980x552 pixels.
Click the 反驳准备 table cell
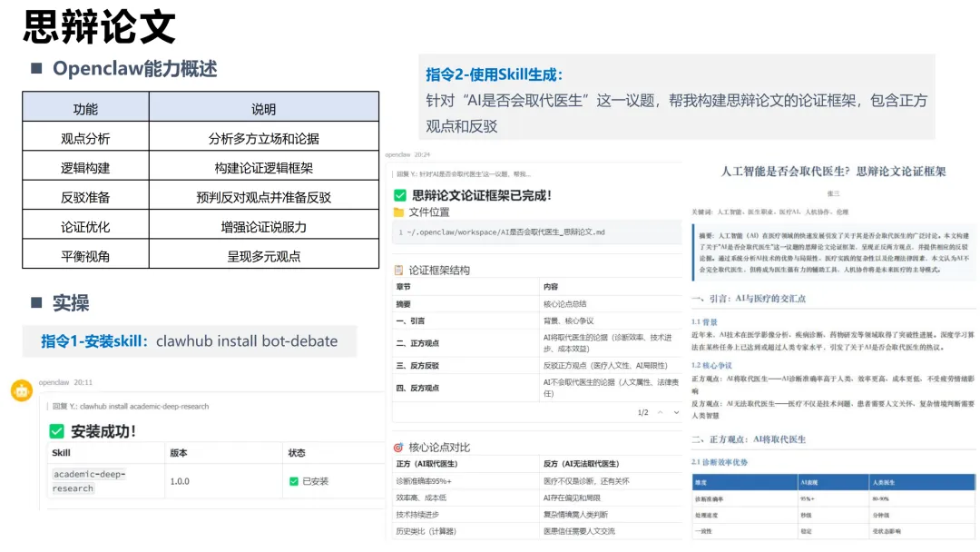(85, 198)
